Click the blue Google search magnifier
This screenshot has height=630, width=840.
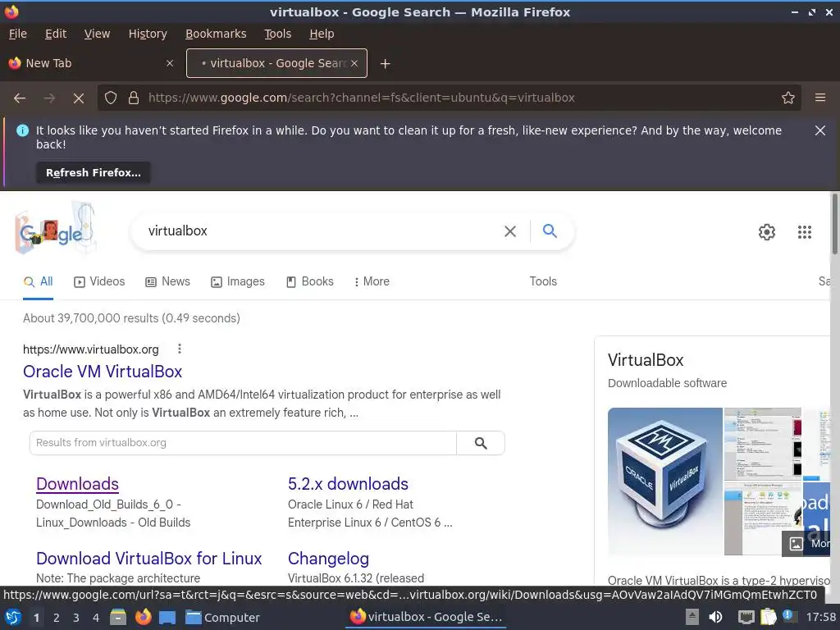click(550, 231)
